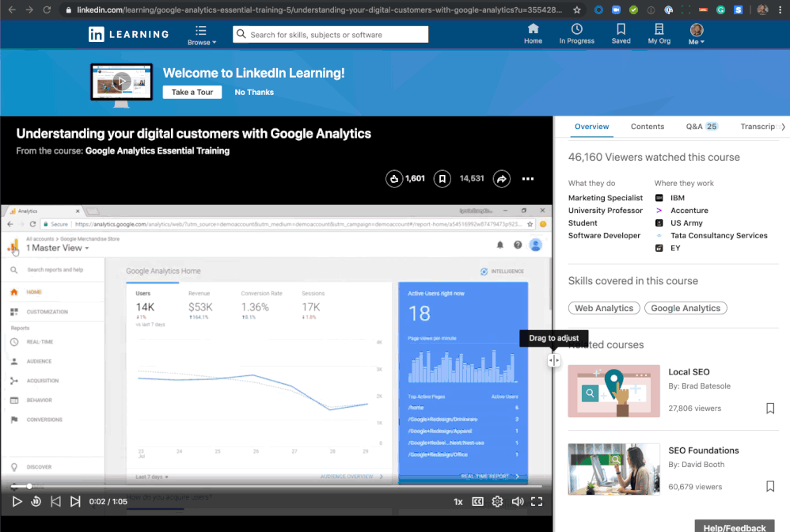Click the share arrow icon
This screenshot has height=532, width=790.
click(501, 179)
